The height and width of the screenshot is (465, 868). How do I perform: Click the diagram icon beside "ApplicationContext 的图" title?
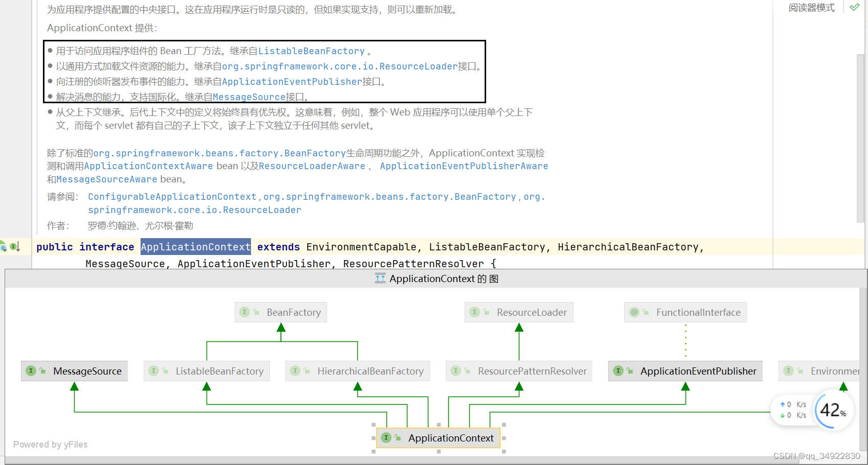pos(380,278)
